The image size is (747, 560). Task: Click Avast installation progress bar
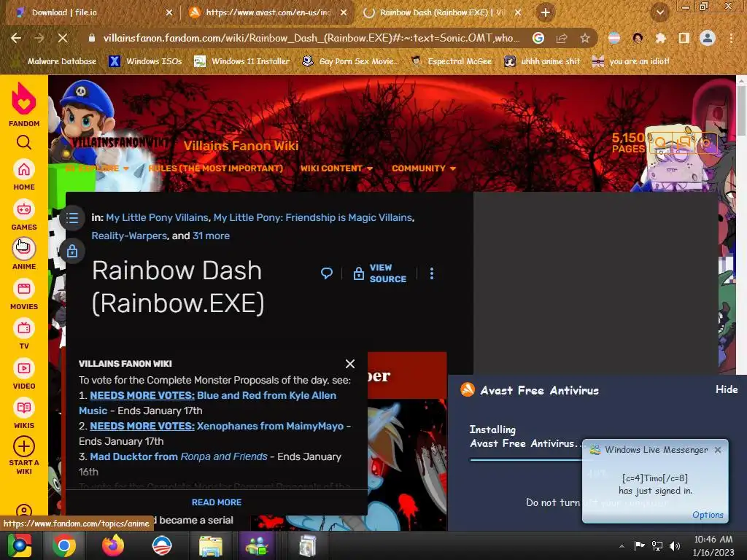click(x=525, y=459)
